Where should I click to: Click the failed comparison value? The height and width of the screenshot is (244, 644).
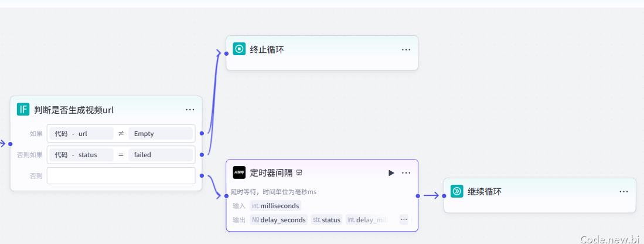[x=161, y=155]
